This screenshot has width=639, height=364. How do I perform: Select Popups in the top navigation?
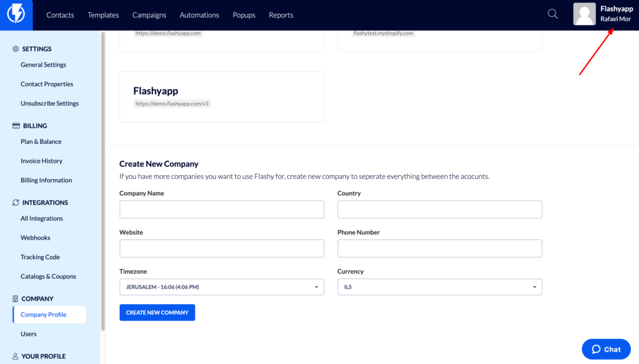click(244, 15)
